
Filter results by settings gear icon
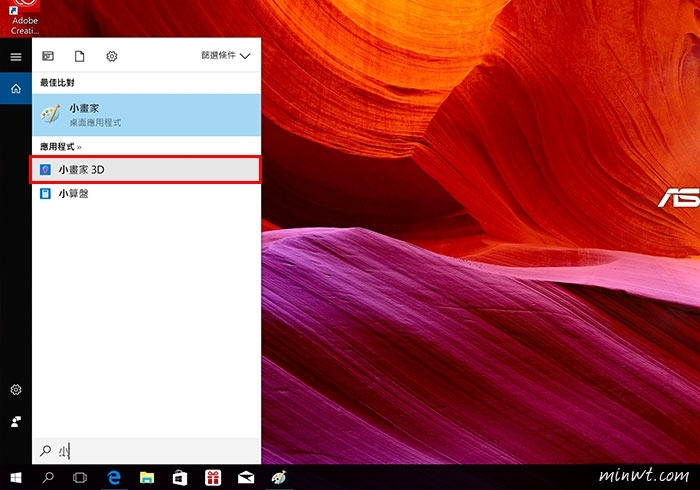coord(112,57)
